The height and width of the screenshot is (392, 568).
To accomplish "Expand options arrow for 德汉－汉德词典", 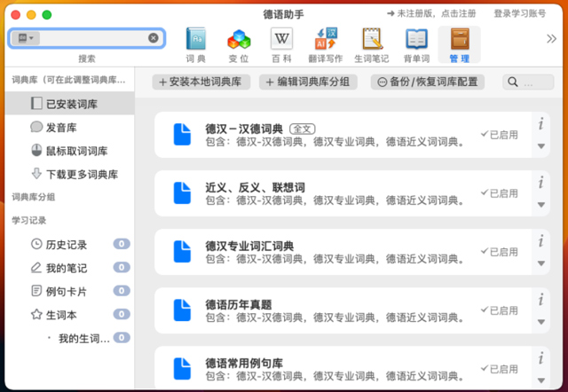I will 541,146.
